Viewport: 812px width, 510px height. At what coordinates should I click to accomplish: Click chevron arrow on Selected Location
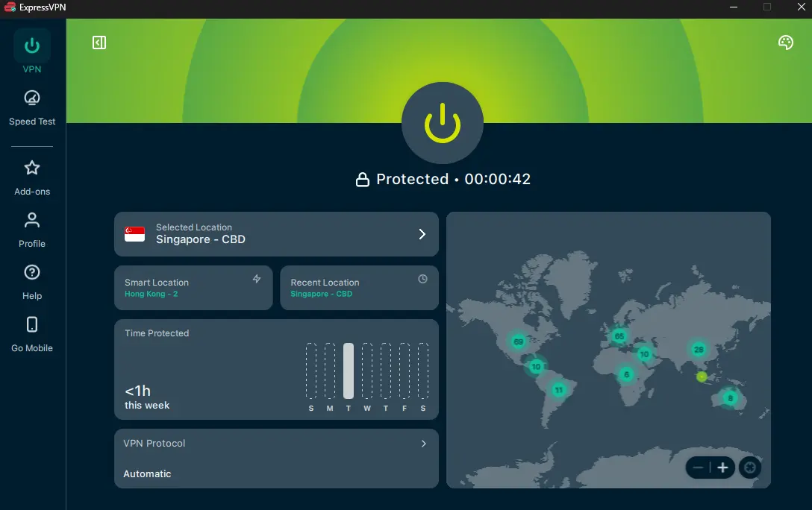coord(422,234)
